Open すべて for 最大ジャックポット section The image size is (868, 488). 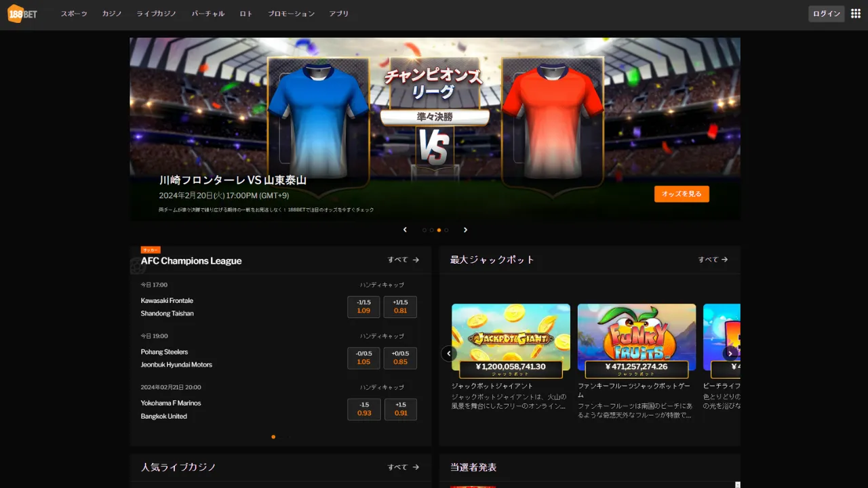pos(713,260)
